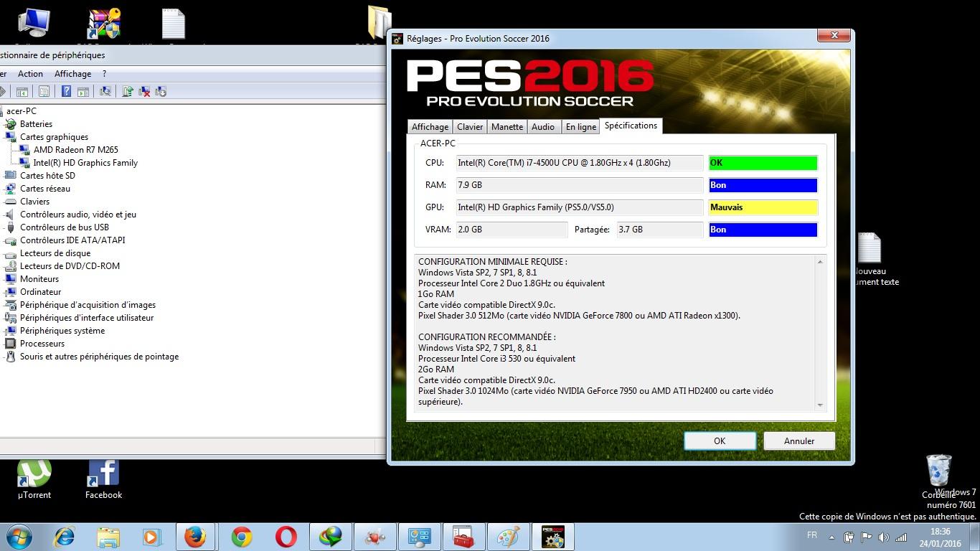980x551 pixels.
Task: Click the Facebook desktop icon
Action: tap(103, 479)
